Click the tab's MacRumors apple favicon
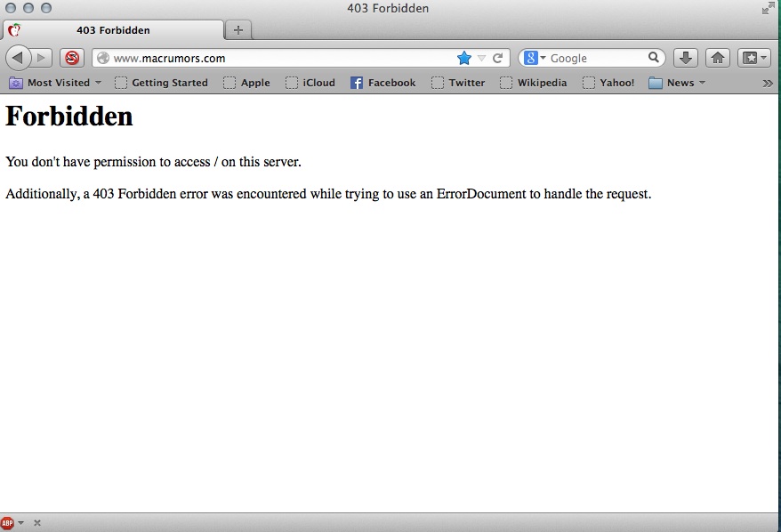 (x=14, y=30)
